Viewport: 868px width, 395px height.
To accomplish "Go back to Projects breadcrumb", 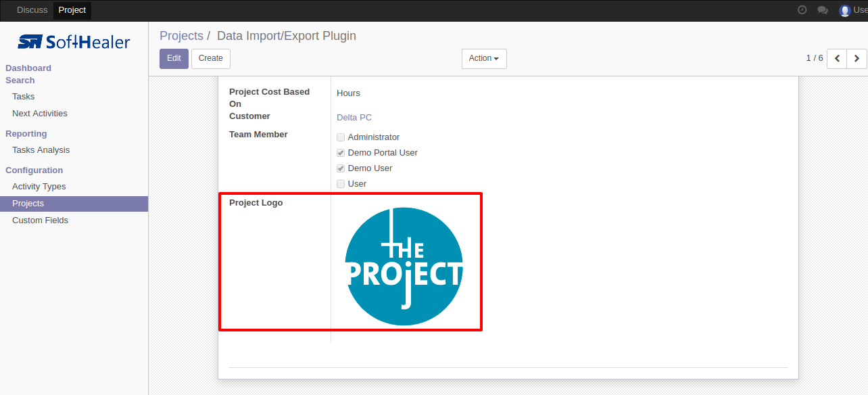I will (x=181, y=36).
